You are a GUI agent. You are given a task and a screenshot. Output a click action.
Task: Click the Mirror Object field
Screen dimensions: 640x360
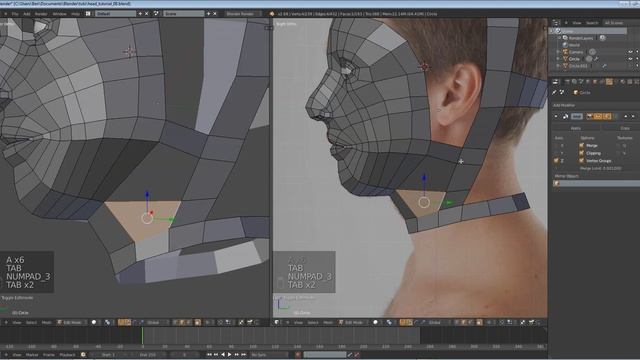(596, 184)
